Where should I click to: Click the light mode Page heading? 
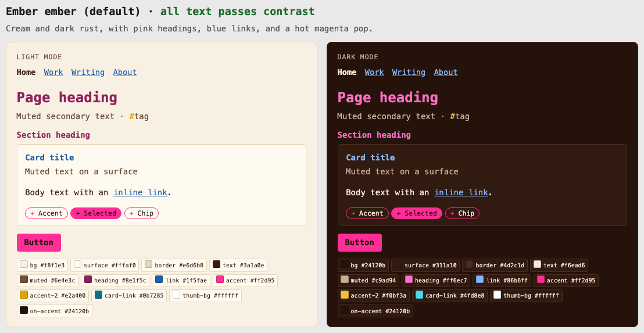click(x=67, y=98)
